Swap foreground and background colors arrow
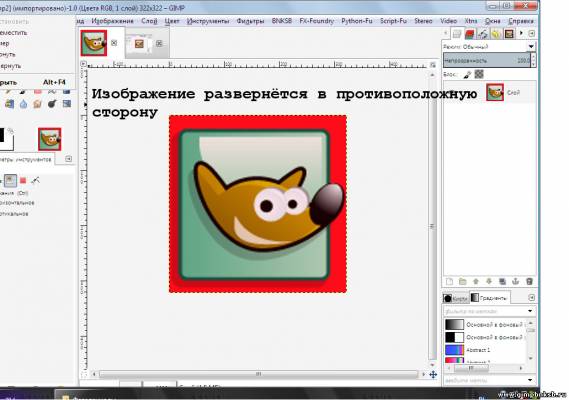 coord(11,131)
